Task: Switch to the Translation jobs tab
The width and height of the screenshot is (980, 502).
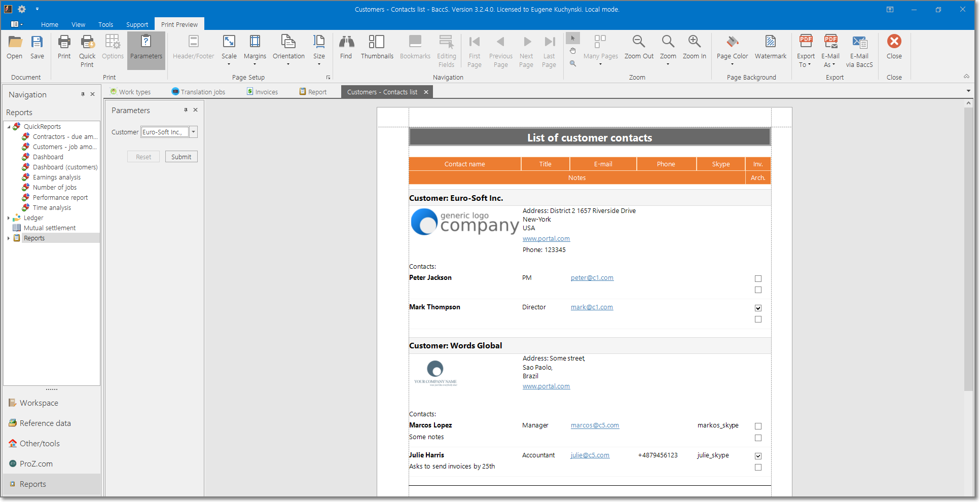Action: tap(198, 92)
